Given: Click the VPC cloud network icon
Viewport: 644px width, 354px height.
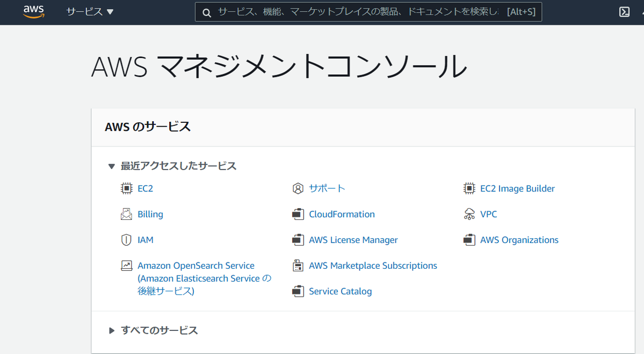Looking at the screenshot, I should click(469, 214).
